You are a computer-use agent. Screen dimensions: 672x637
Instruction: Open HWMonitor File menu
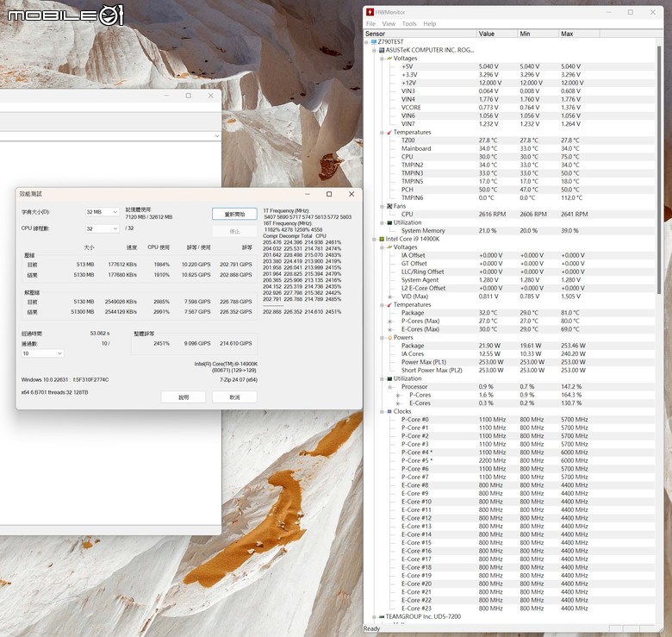coord(370,23)
